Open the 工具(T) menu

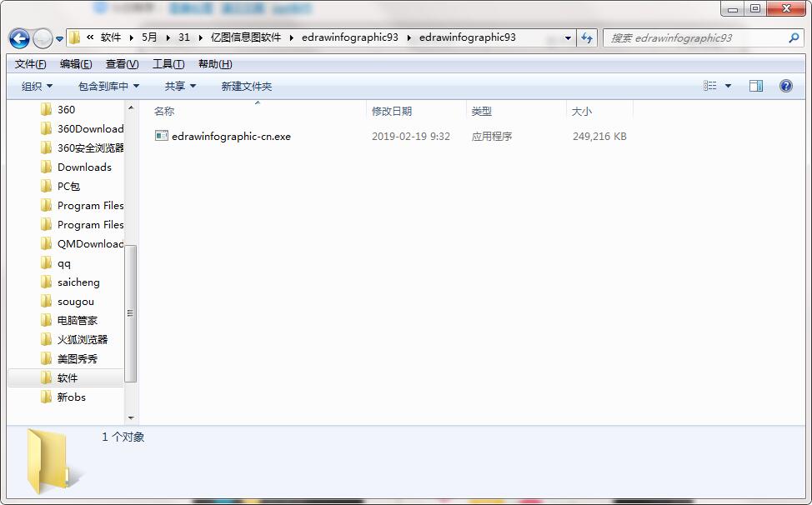point(168,64)
